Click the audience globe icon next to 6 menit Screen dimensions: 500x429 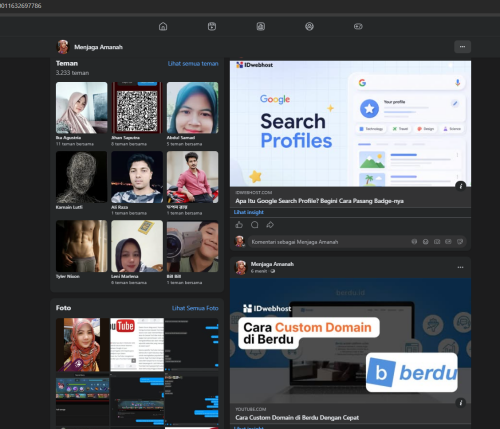click(x=273, y=271)
